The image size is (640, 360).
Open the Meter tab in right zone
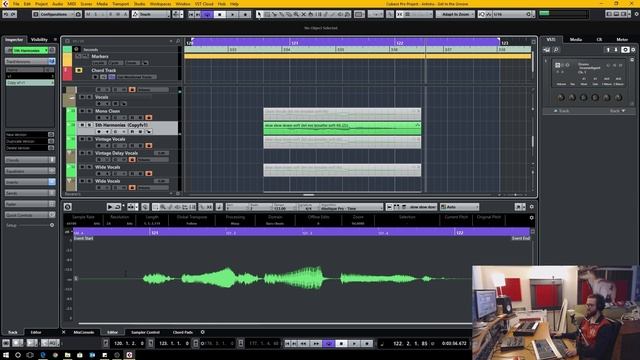622,40
